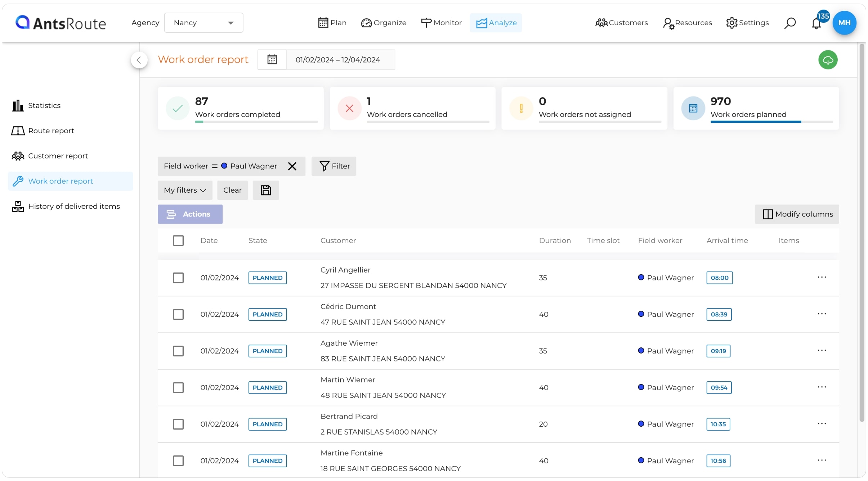Click the Work orders planned progress bar

click(771, 122)
